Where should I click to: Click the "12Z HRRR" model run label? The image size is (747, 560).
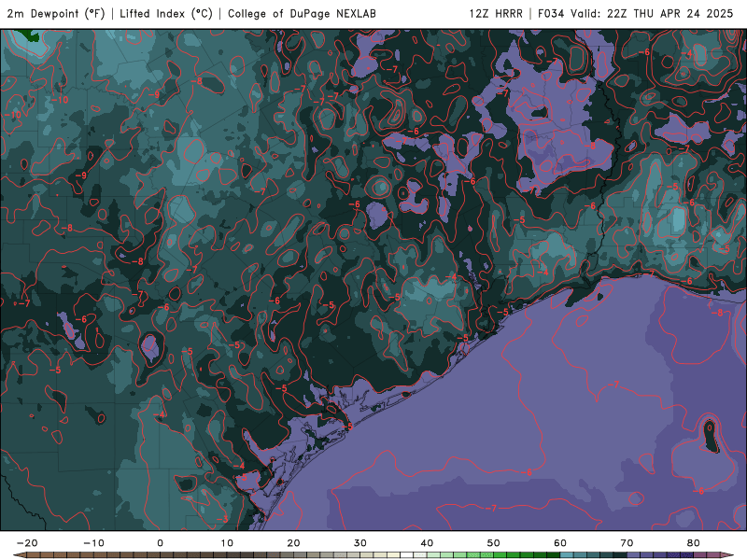coord(496,13)
